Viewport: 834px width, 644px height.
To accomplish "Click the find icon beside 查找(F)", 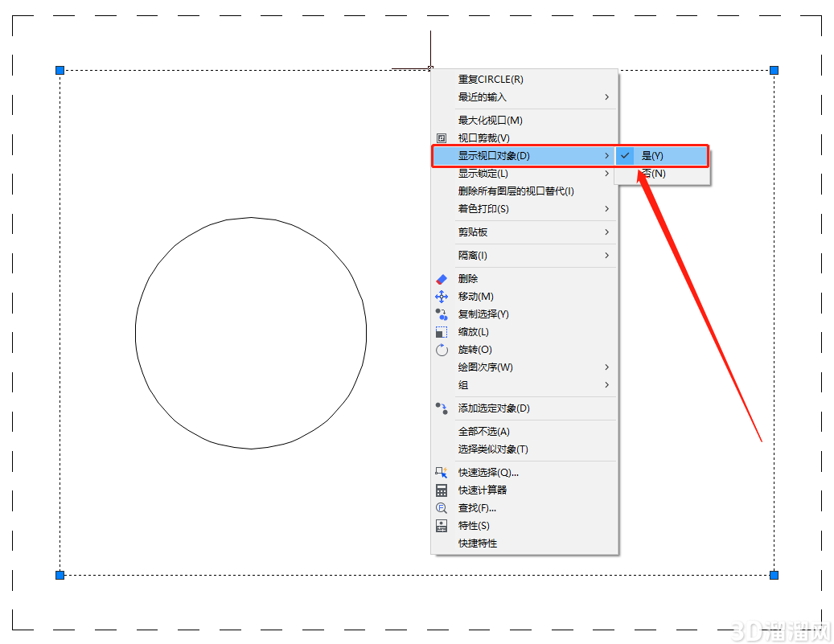I will point(442,508).
